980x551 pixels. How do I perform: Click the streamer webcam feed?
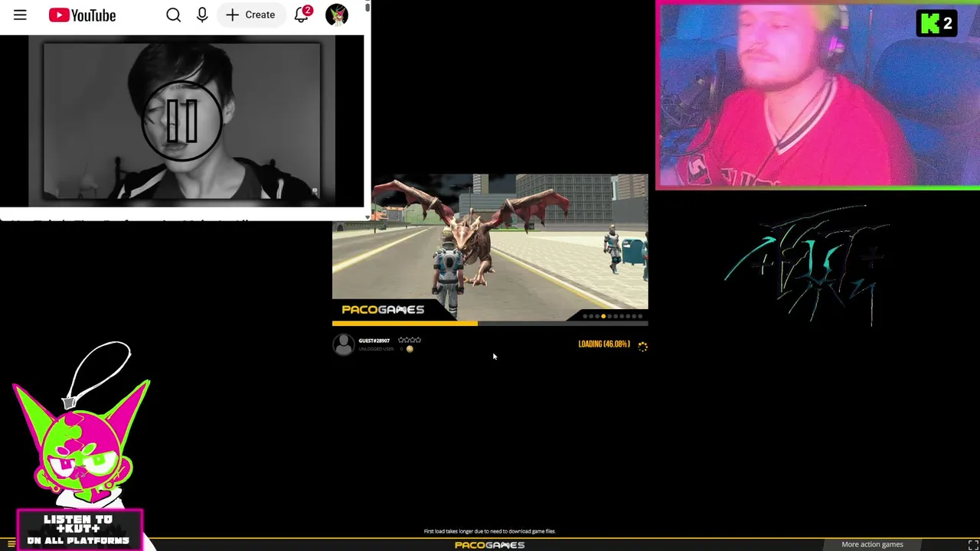coord(818,96)
